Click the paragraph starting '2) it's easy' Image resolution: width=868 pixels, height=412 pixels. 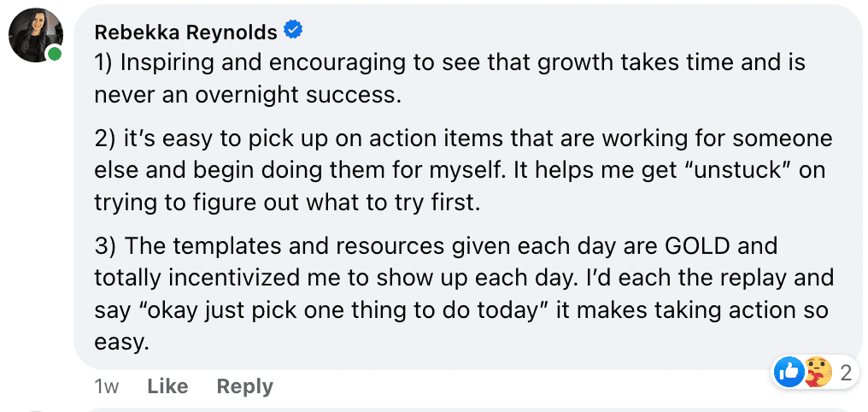pyautogui.click(x=463, y=170)
